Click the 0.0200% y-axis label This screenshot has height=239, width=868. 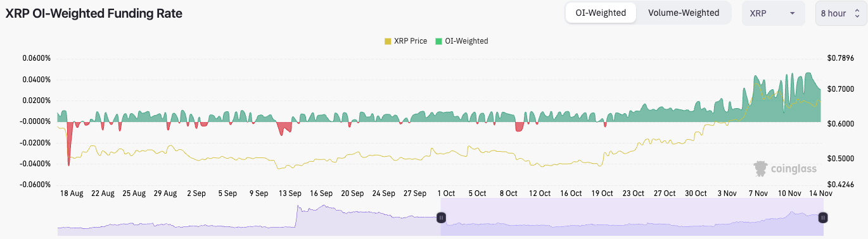(x=37, y=101)
